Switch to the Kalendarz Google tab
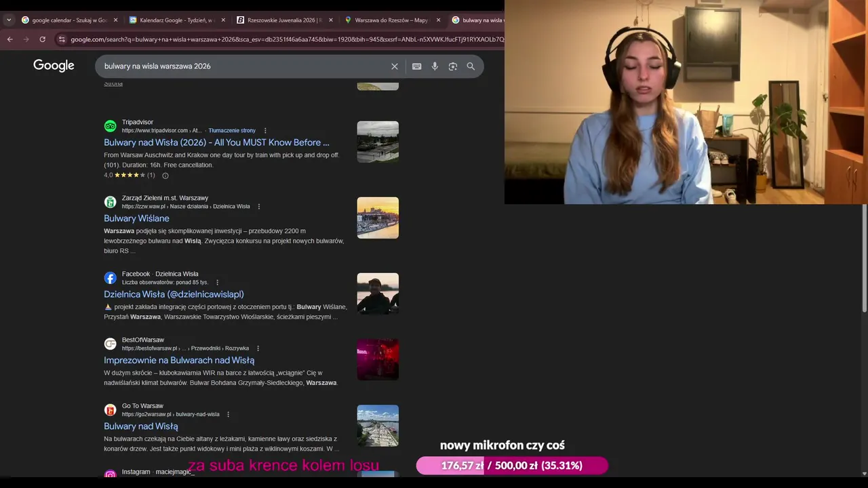This screenshot has width=868, height=488. [176, 20]
